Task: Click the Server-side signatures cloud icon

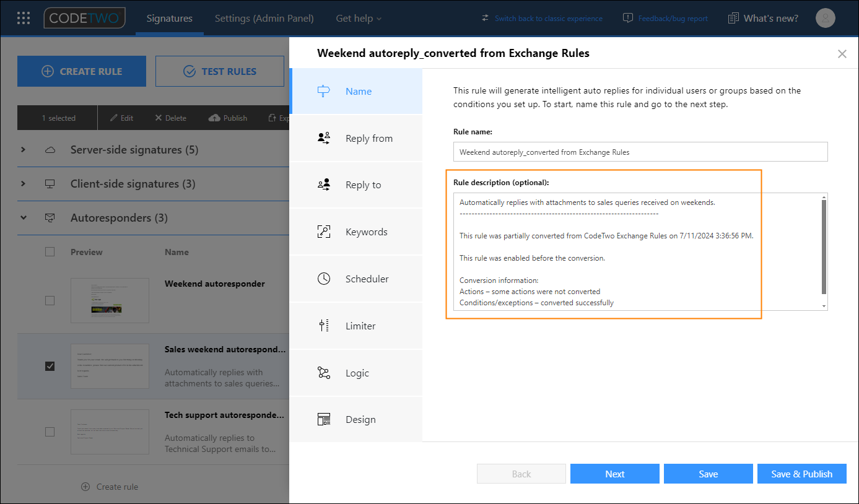Action: click(50, 150)
